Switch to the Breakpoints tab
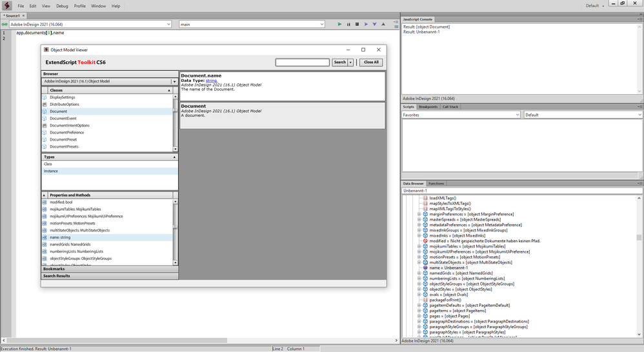Viewport: 644px width, 352px height. point(428,106)
